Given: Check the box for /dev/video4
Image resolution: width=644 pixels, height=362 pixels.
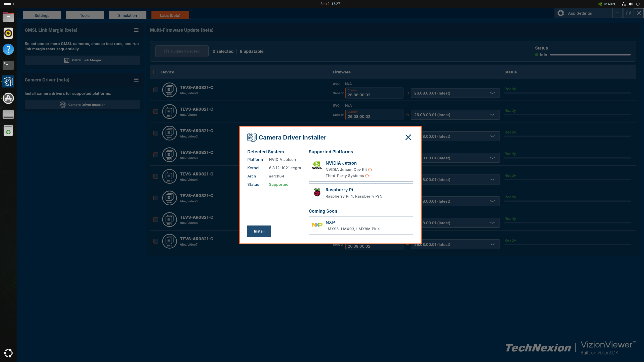Looking at the screenshot, I should 156,176.
